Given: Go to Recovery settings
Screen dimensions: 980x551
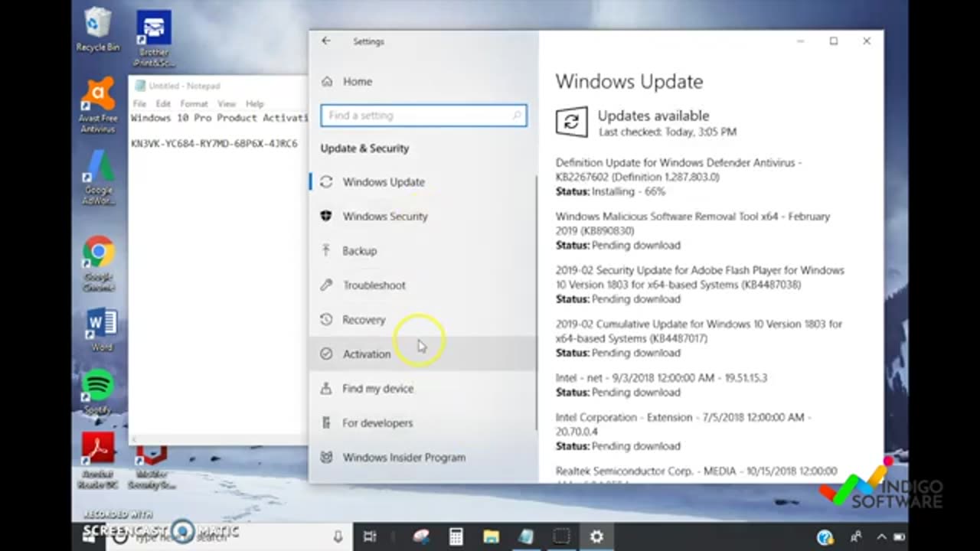Looking at the screenshot, I should (x=423, y=320).
